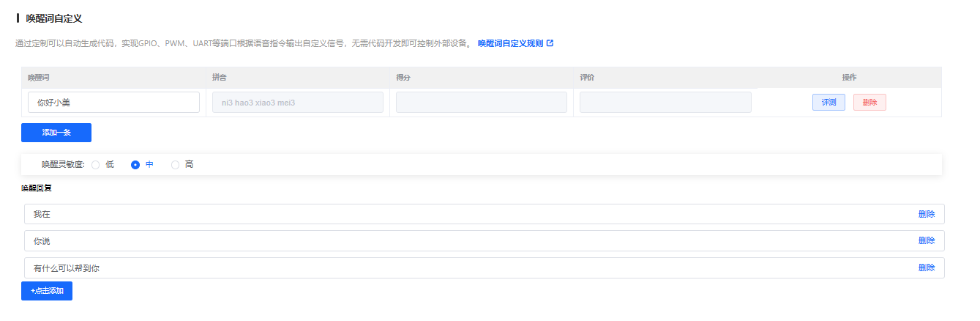Select the 高 wake sensitivity radio button
The width and height of the screenshot is (980, 321).
(175, 165)
